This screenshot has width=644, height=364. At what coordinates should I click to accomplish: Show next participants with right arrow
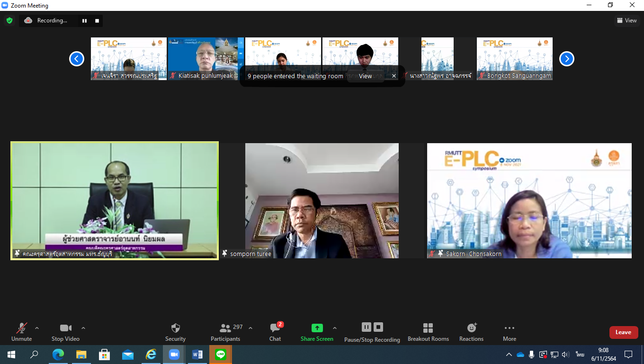567,59
